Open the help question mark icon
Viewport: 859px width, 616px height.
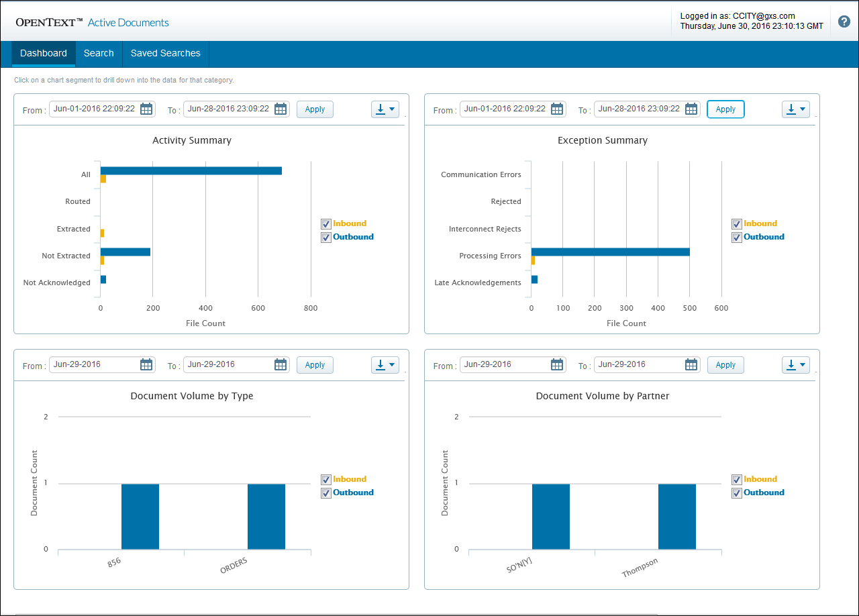tap(844, 21)
